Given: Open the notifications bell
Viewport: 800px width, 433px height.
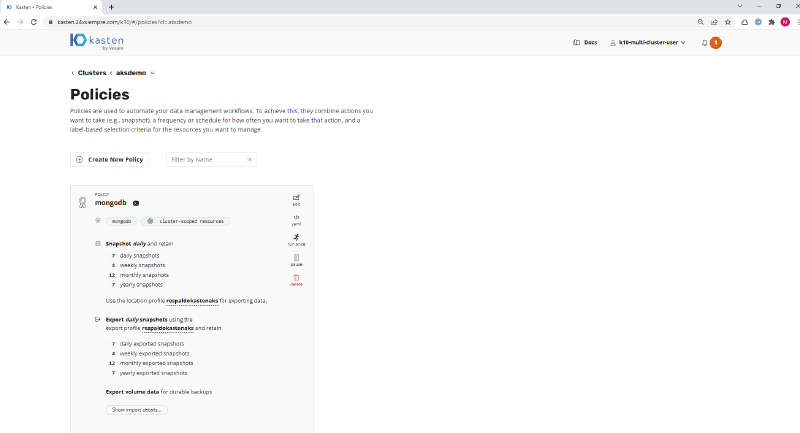Looking at the screenshot, I should pos(704,43).
